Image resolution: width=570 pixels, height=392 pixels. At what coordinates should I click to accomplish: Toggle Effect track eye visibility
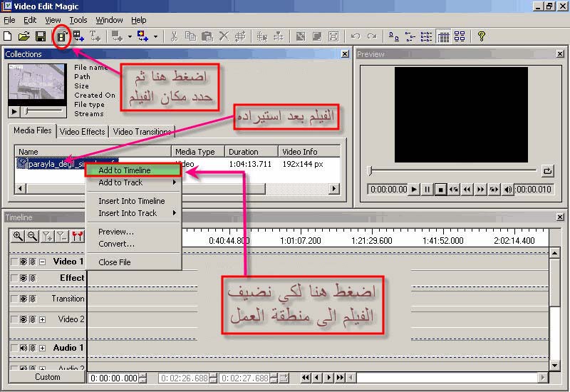24,278
